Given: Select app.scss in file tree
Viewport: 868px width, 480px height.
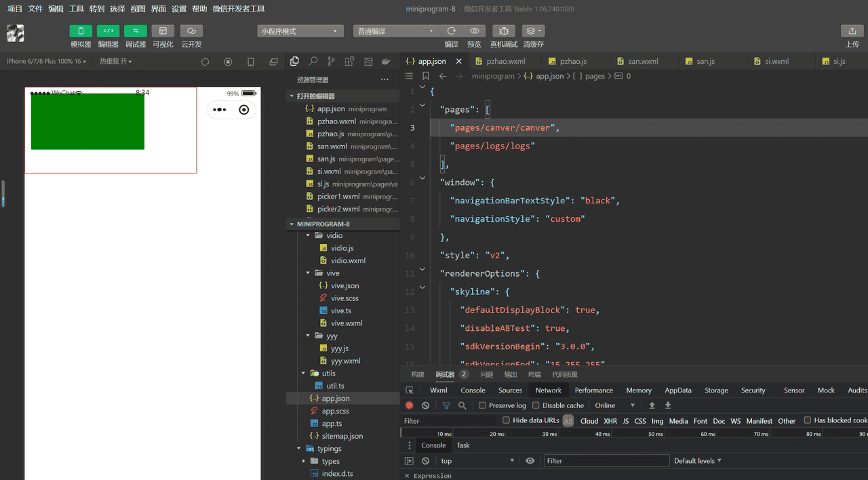Looking at the screenshot, I should pos(335,411).
